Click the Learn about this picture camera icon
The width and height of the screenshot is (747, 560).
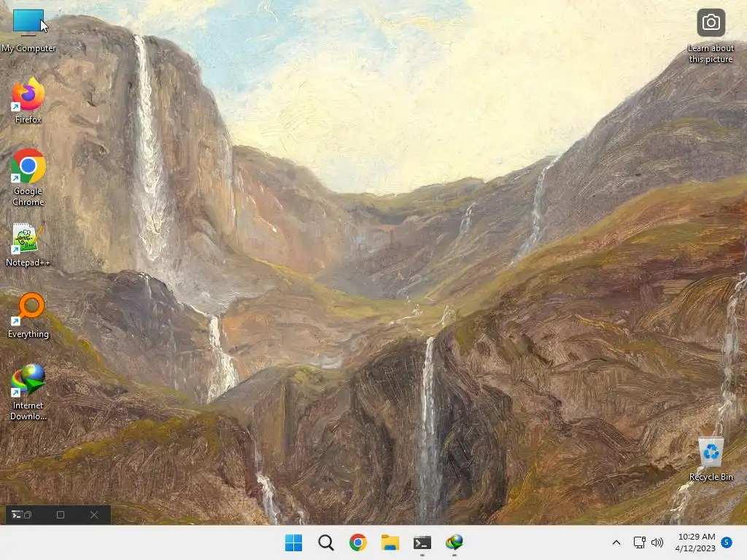click(711, 23)
